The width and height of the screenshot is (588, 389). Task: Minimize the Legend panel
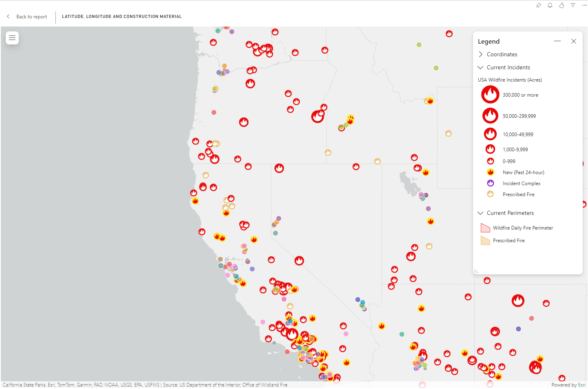click(557, 41)
